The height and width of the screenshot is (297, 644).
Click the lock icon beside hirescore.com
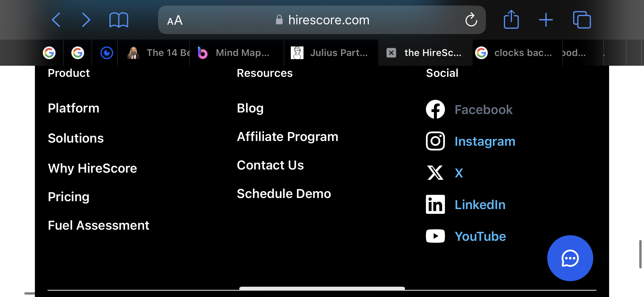coord(279,20)
